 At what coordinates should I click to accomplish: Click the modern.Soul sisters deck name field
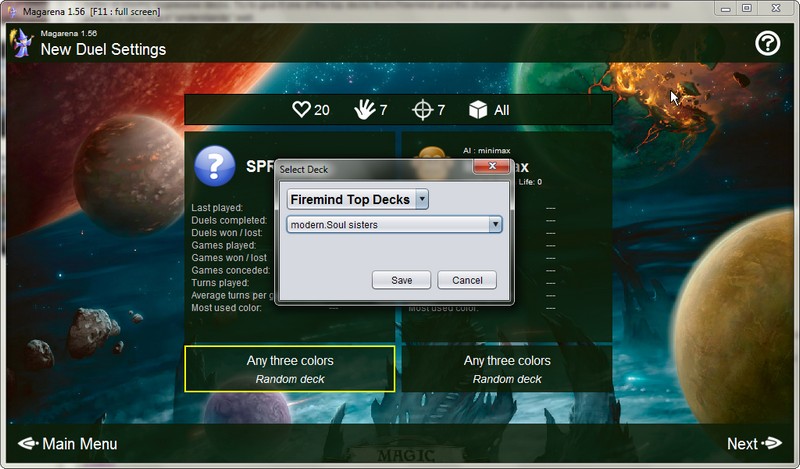tap(394, 225)
